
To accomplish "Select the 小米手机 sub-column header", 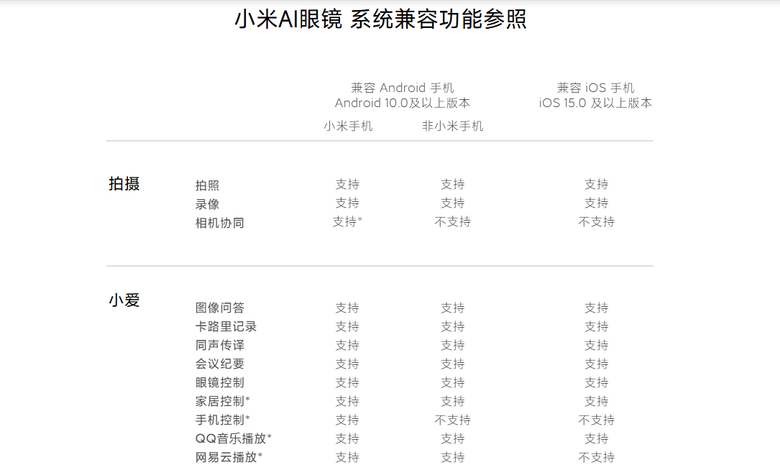I will [x=348, y=126].
